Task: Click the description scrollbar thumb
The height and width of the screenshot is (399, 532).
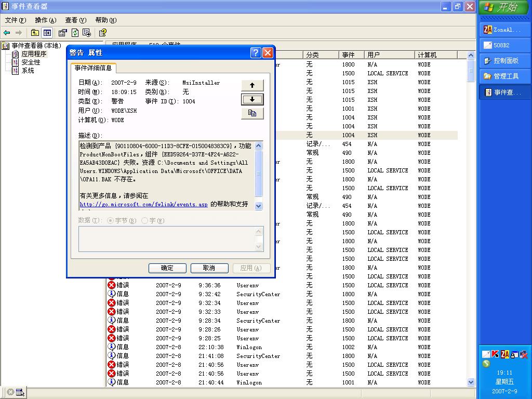Action: 259,174
